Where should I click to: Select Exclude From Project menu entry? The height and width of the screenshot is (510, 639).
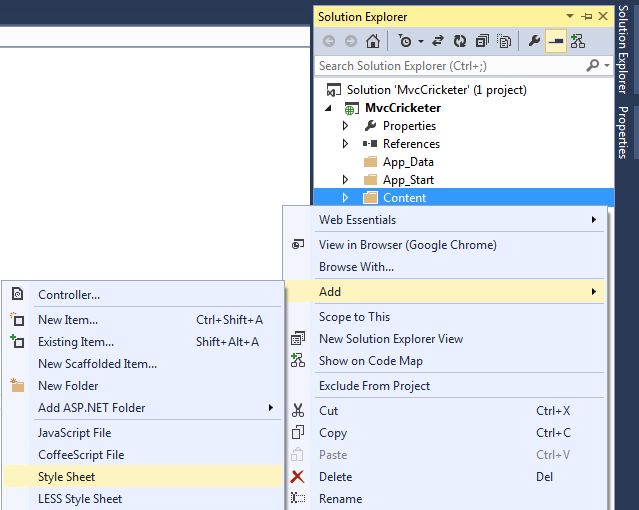click(x=374, y=386)
